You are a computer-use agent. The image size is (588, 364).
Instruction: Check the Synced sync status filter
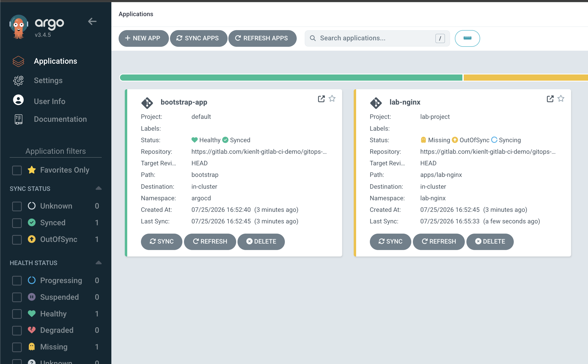[17, 223]
